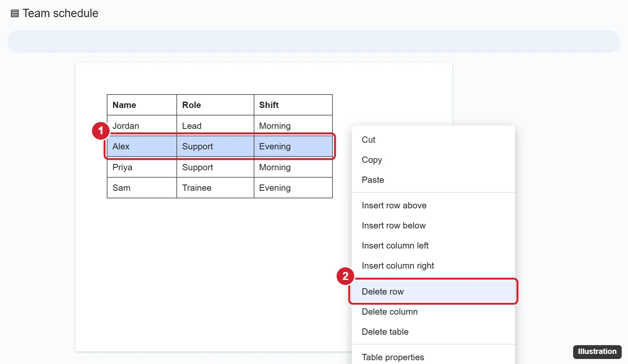Select Insert row below

(x=433, y=226)
